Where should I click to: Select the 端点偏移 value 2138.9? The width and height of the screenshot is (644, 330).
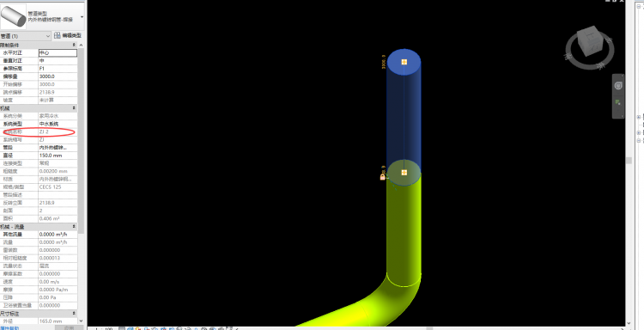click(58, 92)
